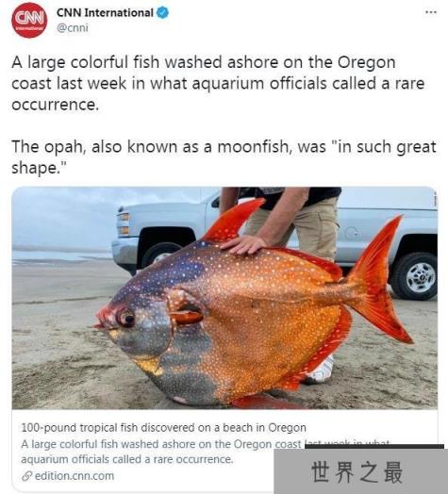Screen dimensions: 448x494
Task: Click the white pickup truck's front headlight
Action: [124, 223]
